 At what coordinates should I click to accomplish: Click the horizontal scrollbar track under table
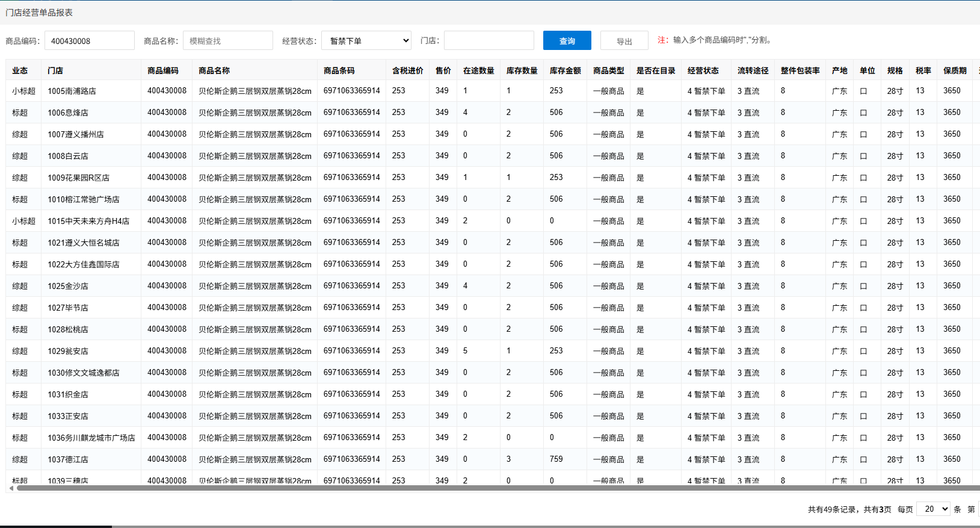tap(481, 488)
